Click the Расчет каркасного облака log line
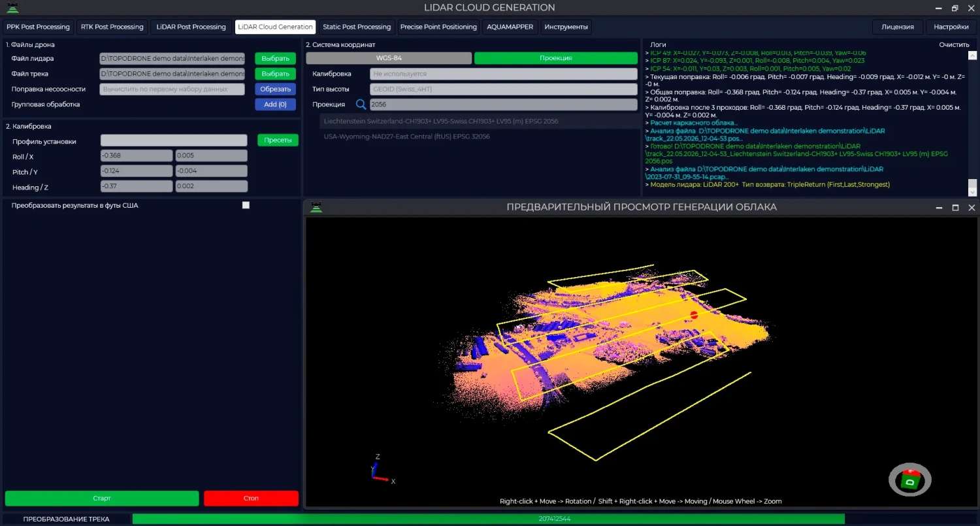 pyautogui.click(x=691, y=123)
